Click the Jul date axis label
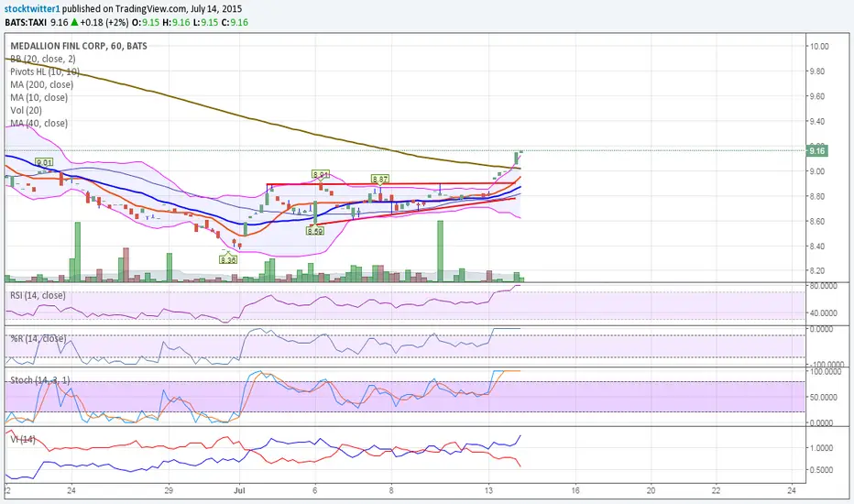Screen dimensions: 854x504 tap(240, 490)
